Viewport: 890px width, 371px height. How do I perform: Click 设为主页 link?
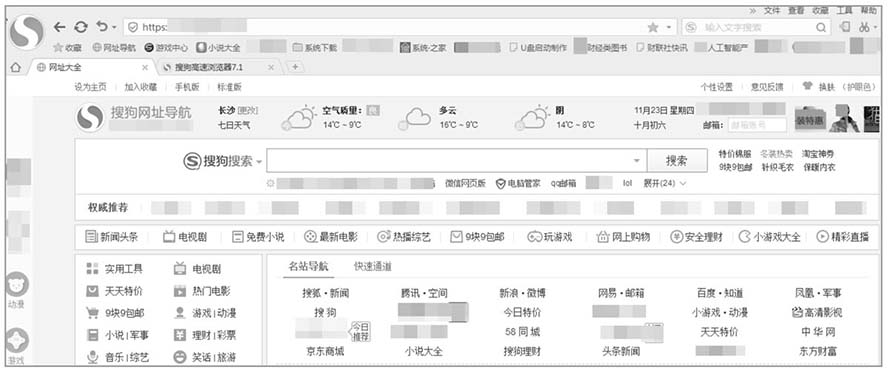tap(90, 87)
